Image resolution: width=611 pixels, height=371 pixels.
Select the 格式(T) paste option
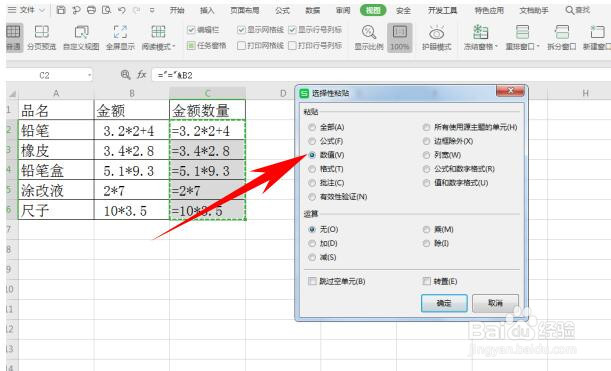coord(312,169)
